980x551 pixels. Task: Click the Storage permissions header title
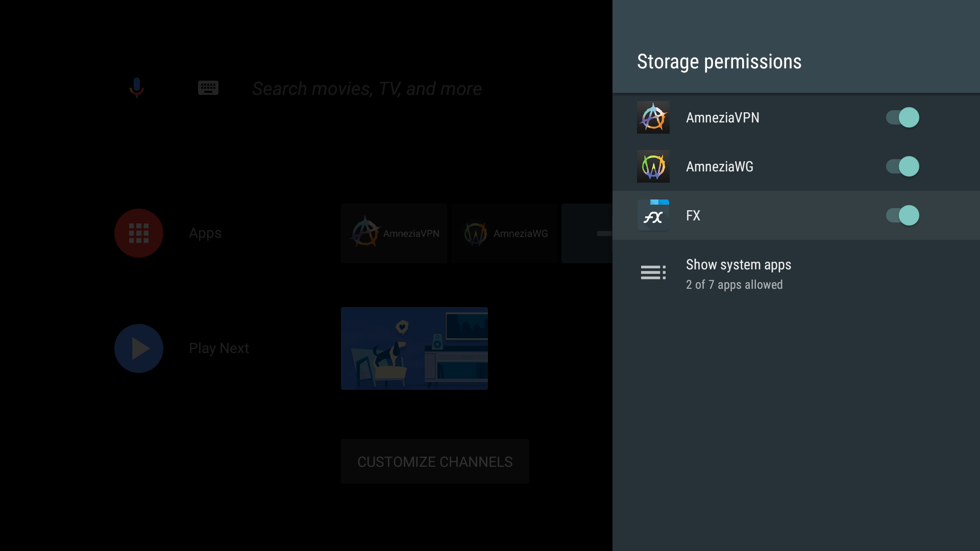point(719,62)
